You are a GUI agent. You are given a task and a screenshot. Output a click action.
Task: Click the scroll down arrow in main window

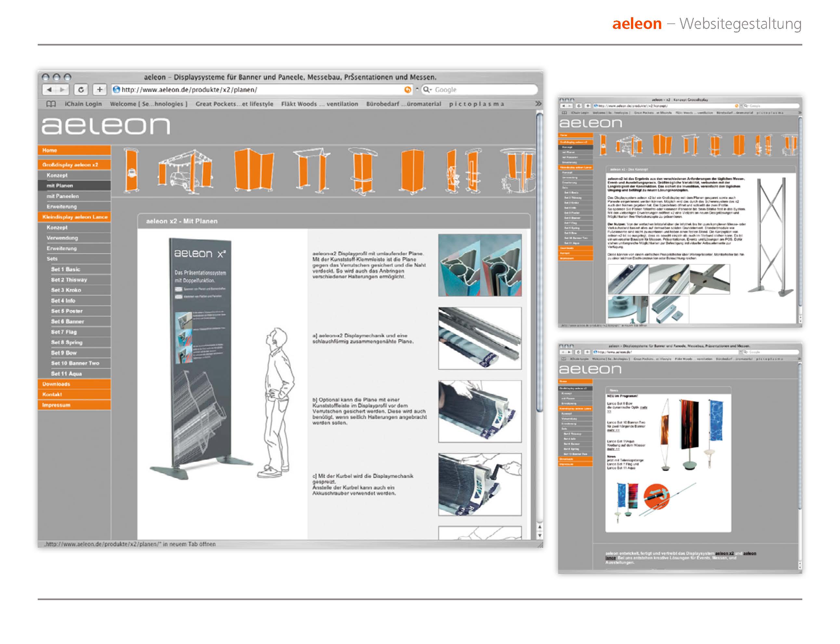tap(540, 535)
